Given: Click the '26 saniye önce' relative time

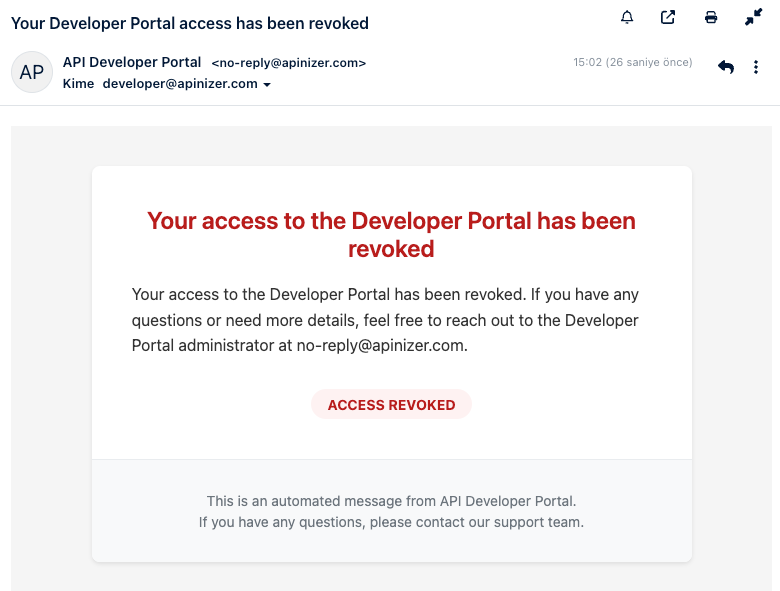Looking at the screenshot, I should tap(648, 63).
